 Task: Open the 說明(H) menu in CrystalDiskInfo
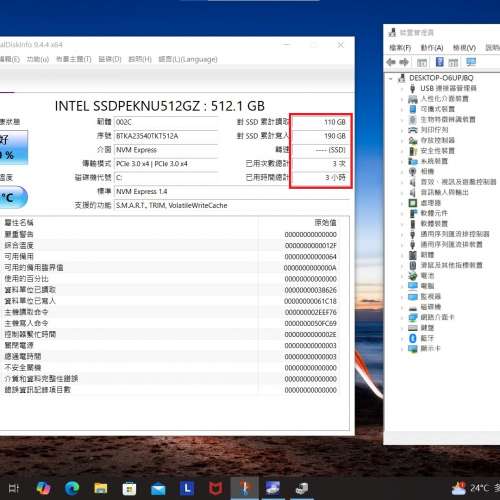click(x=140, y=59)
